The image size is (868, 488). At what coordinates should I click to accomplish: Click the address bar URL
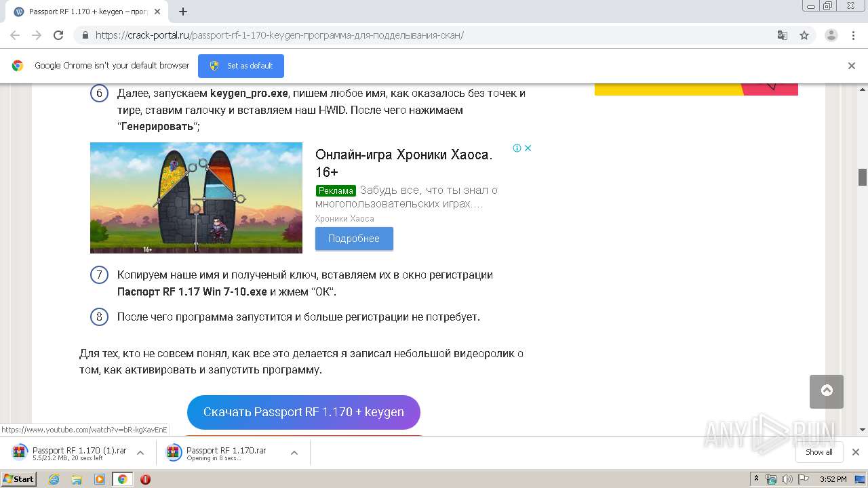coord(279,35)
